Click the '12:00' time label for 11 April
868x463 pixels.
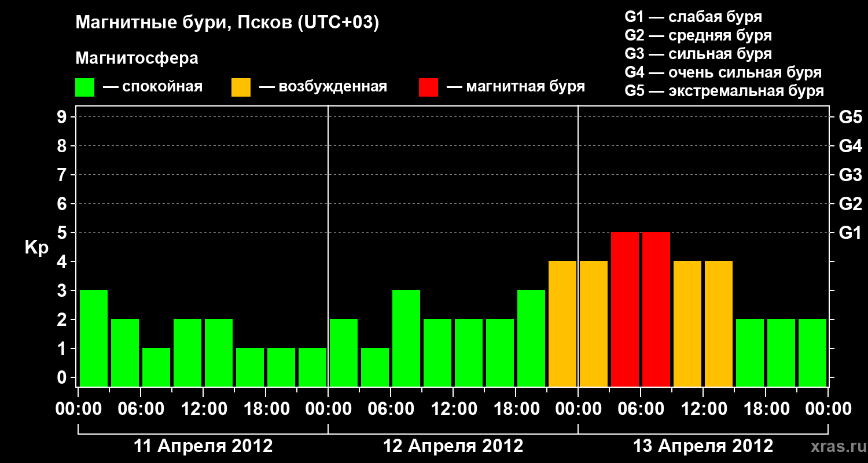[x=203, y=409]
